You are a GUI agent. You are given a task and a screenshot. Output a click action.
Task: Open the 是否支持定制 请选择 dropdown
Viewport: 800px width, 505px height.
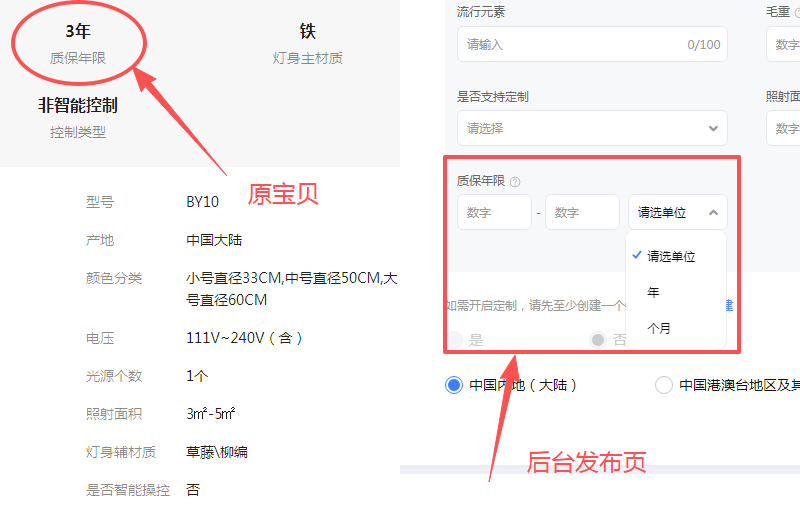(x=592, y=128)
